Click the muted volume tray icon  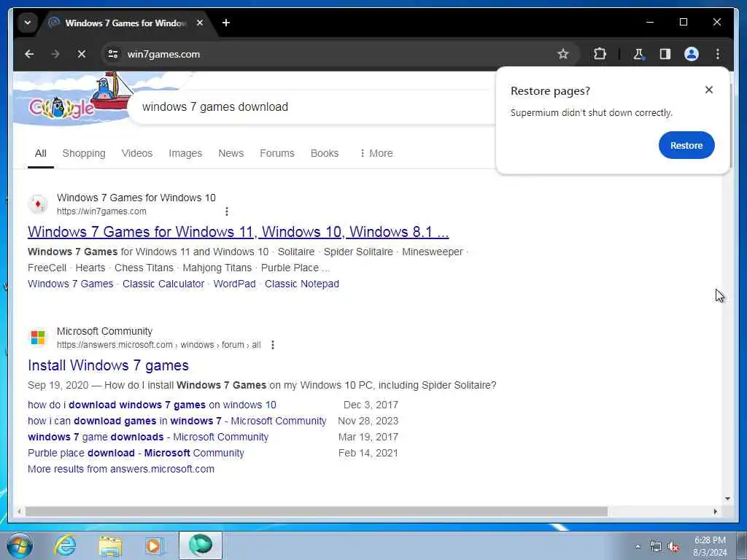(x=673, y=547)
